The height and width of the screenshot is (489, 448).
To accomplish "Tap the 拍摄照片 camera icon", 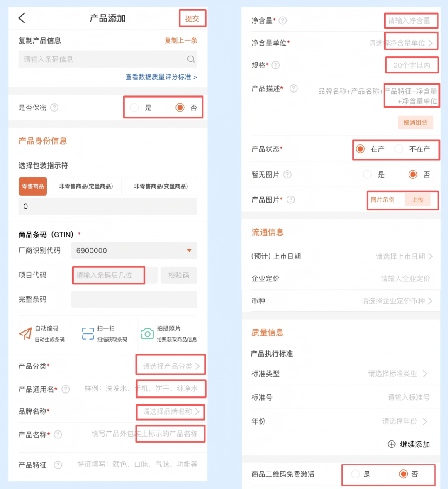I will (147, 334).
